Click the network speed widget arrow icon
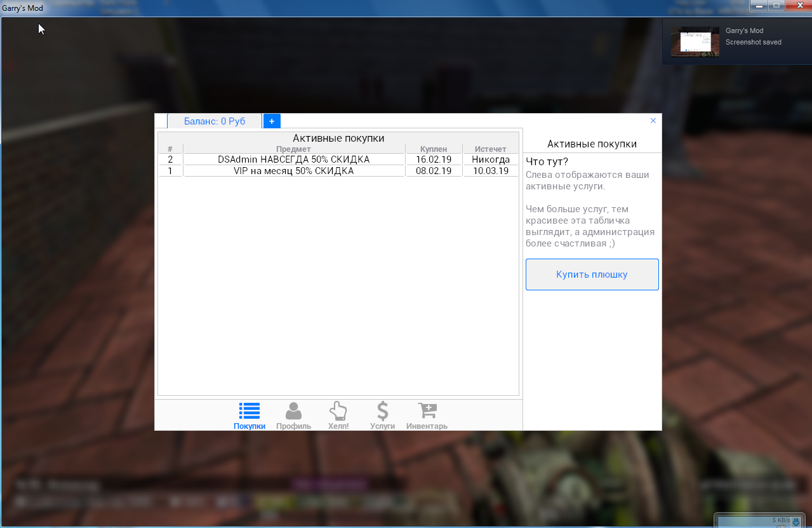 [796, 522]
